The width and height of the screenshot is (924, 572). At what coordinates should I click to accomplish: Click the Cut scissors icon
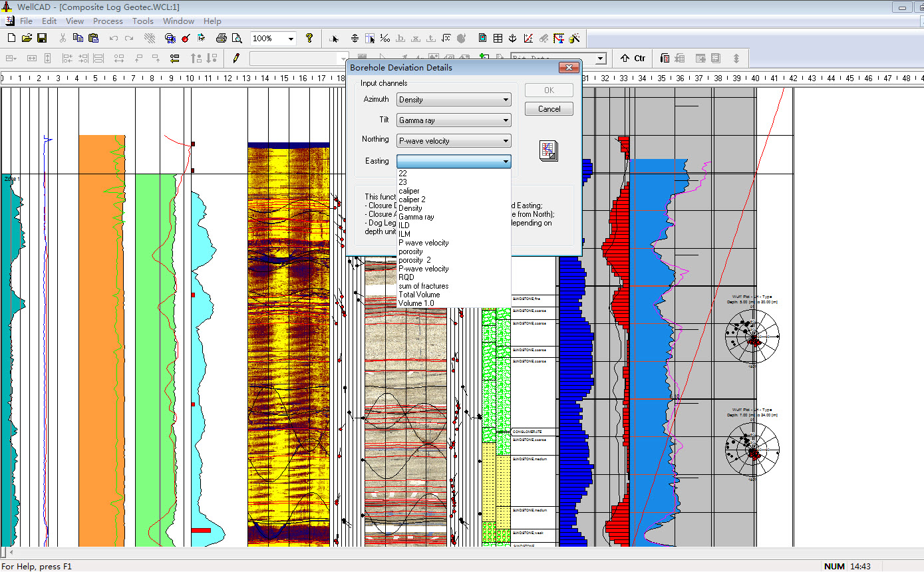63,38
